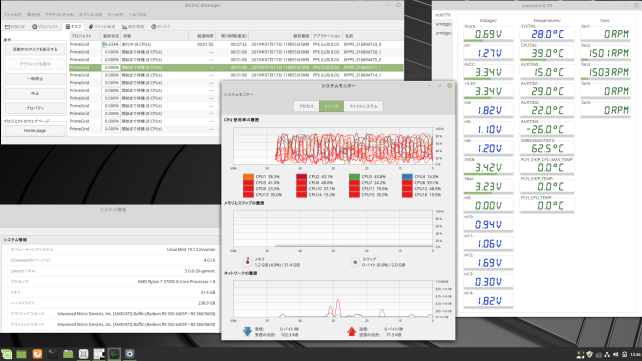Image resolution: width=642 pixels, height=361 pixels.
Task: Click the 一時停止 button in BOINC
Action: (35, 79)
